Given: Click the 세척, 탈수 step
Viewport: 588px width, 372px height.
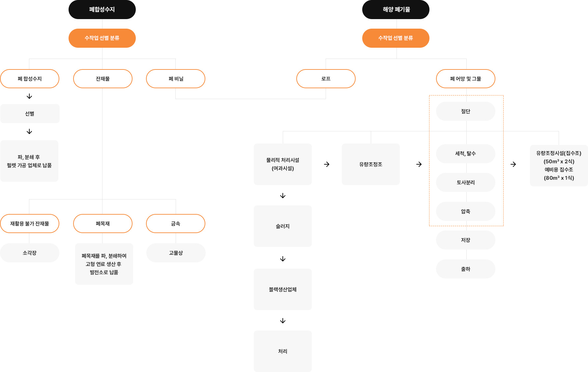Looking at the screenshot, I should tap(466, 153).
